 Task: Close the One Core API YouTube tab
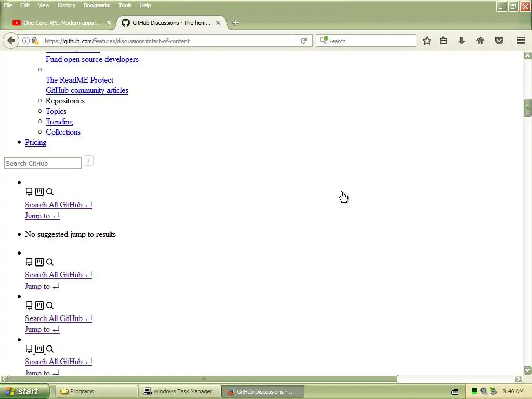(109, 23)
